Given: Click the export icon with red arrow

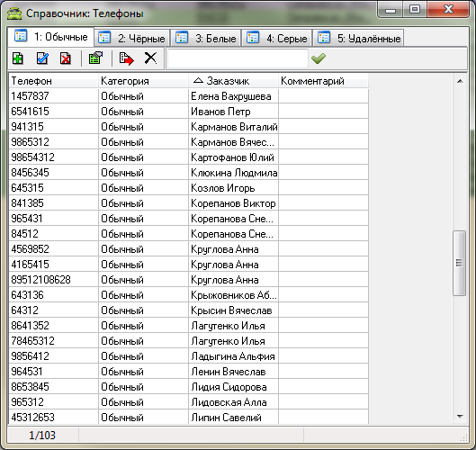Looking at the screenshot, I should coord(126,58).
